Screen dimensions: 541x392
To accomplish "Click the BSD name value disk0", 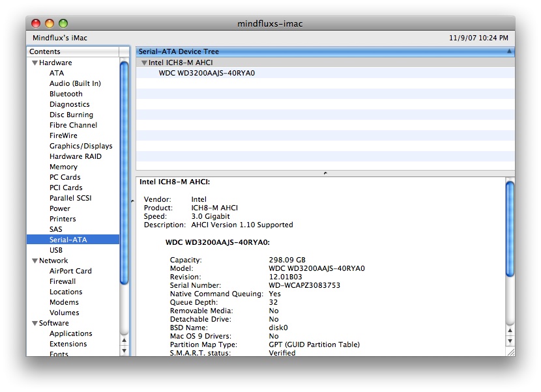I will [278, 328].
